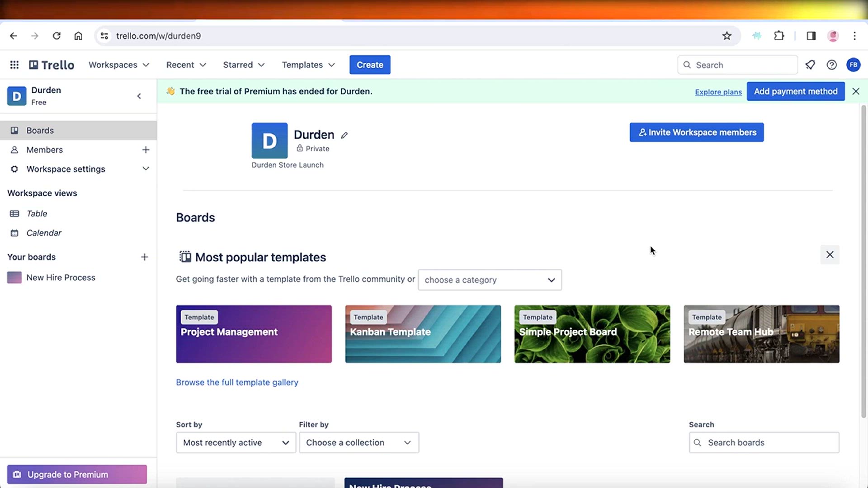
Task: Dismiss the Premium trial ended banner
Action: click(856, 91)
